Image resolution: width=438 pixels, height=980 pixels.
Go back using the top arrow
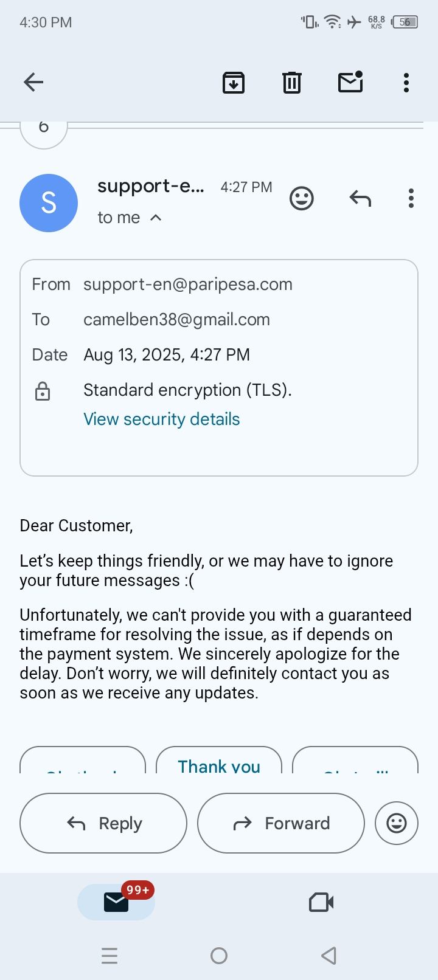(33, 82)
